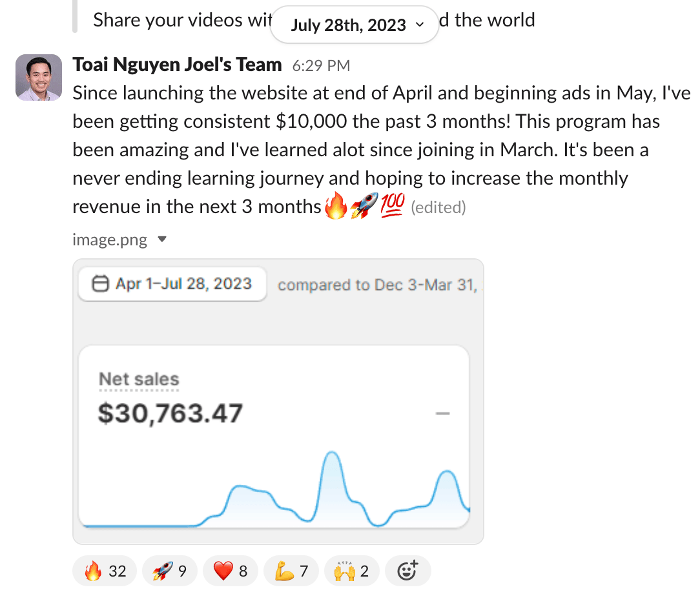The width and height of the screenshot is (700, 594).
Task: Click the calendar icon in the date range
Action: tap(100, 284)
